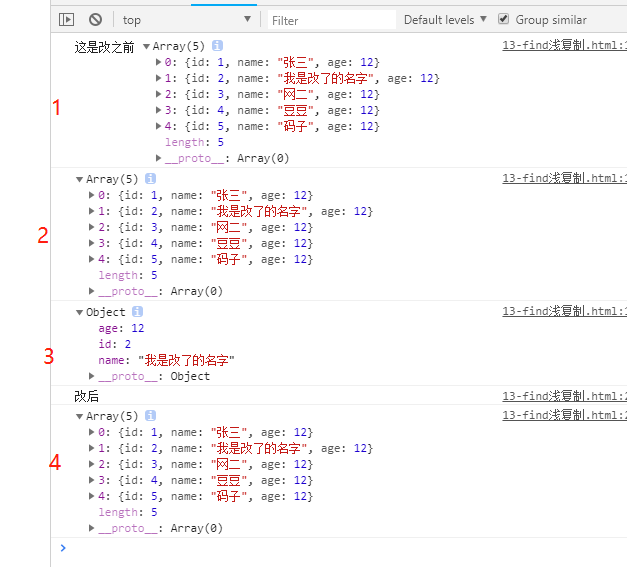Open the top context dropdown
This screenshot has height=567, width=627.
tap(187, 20)
